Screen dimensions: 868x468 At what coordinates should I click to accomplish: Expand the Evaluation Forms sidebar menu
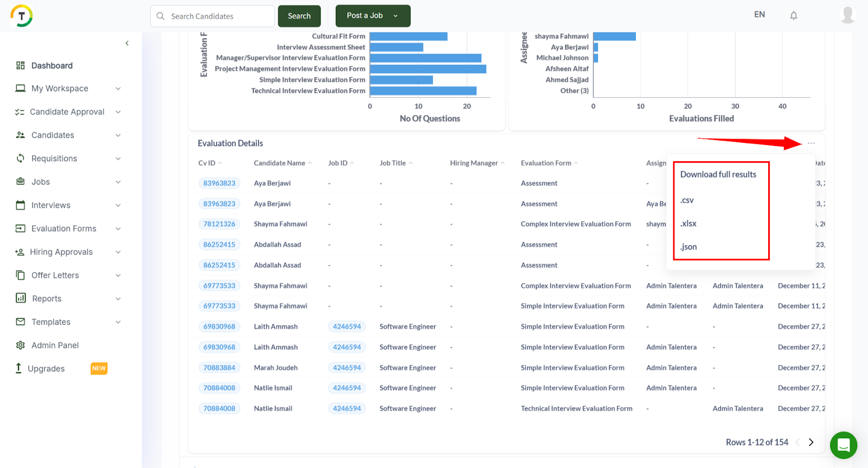[118, 229]
